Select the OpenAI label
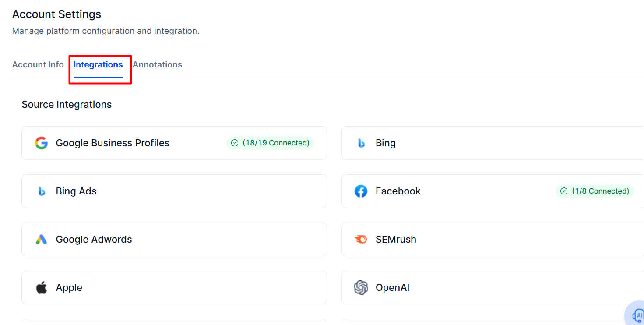Viewport: 644px width, 325px height. pos(393,288)
